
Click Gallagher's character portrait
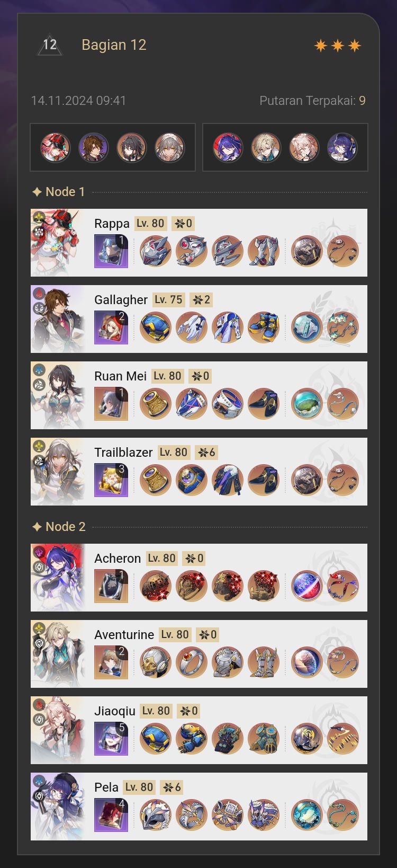point(58,319)
